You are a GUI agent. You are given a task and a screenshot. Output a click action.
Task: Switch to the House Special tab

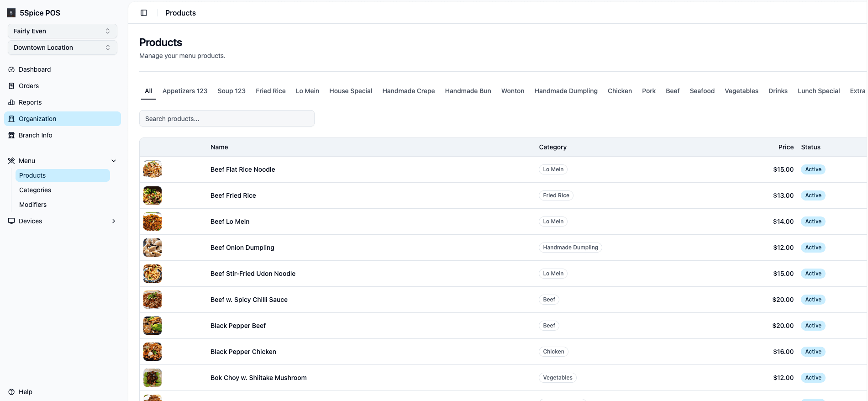[x=351, y=91]
